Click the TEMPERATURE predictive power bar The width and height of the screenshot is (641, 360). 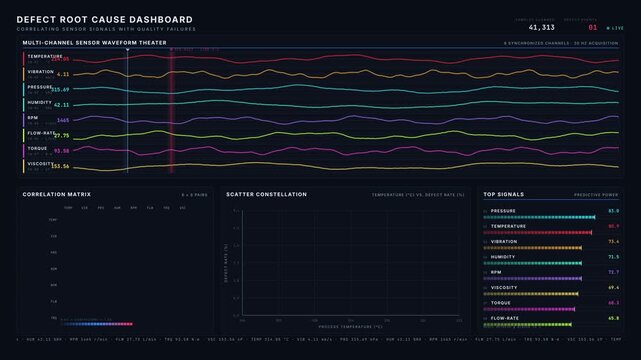click(x=538, y=233)
